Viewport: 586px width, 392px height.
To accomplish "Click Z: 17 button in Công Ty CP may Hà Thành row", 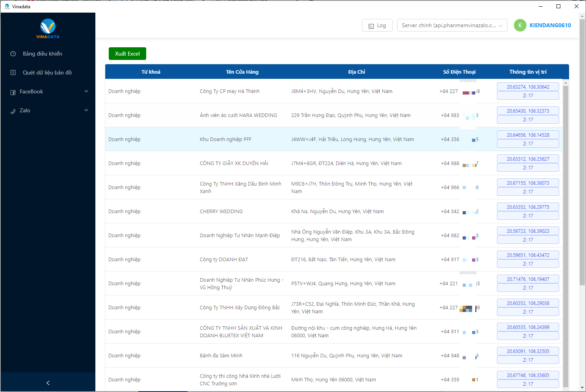I will pos(528,95).
